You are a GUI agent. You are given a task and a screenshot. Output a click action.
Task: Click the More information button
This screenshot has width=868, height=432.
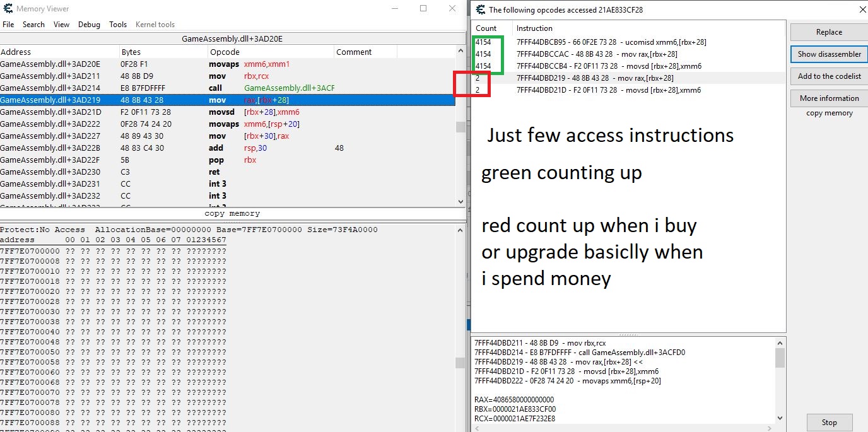[x=828, y=98]
